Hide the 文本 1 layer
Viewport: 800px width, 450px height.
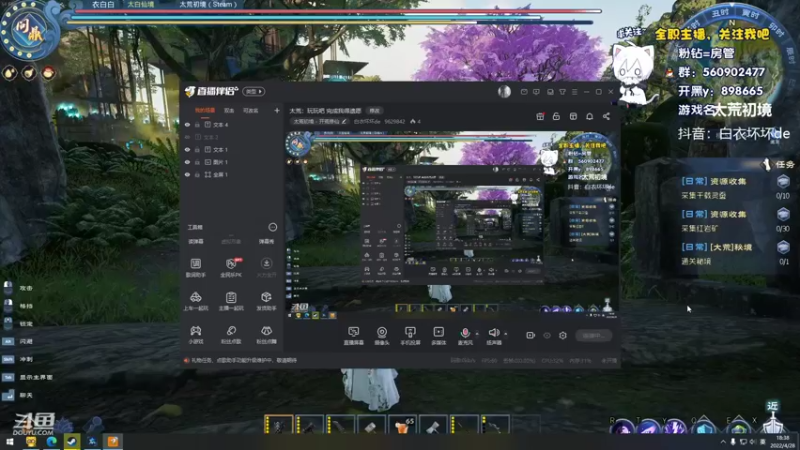pos(187,149)
